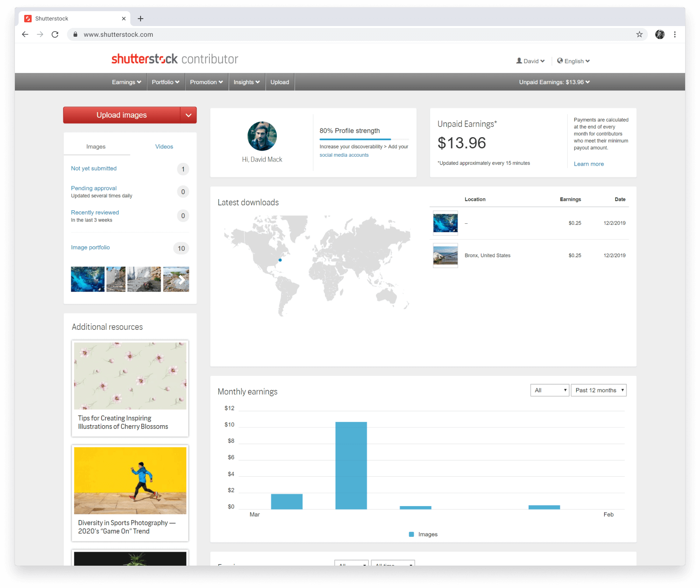Open the All media type dropdown
Screen dimensions: 700x588
pos(550,390)
